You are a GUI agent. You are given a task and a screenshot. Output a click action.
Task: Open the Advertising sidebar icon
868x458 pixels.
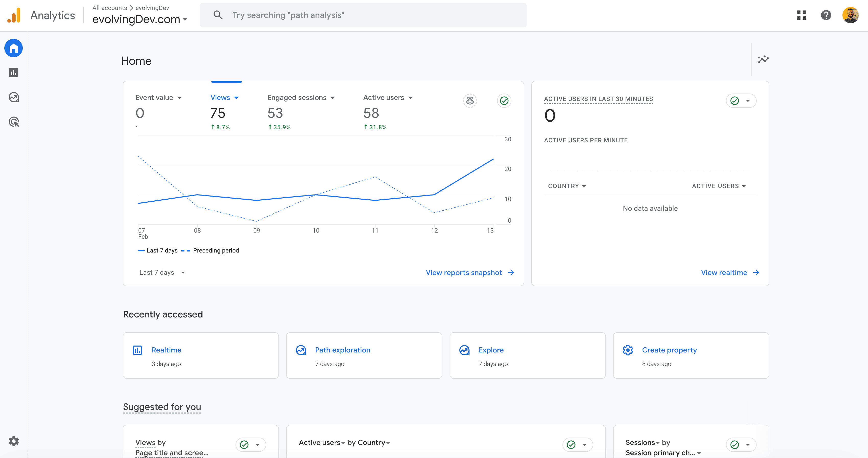[14, 122]
